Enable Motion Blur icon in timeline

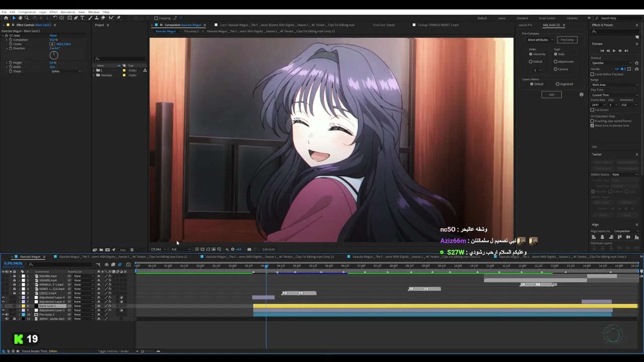120,264
